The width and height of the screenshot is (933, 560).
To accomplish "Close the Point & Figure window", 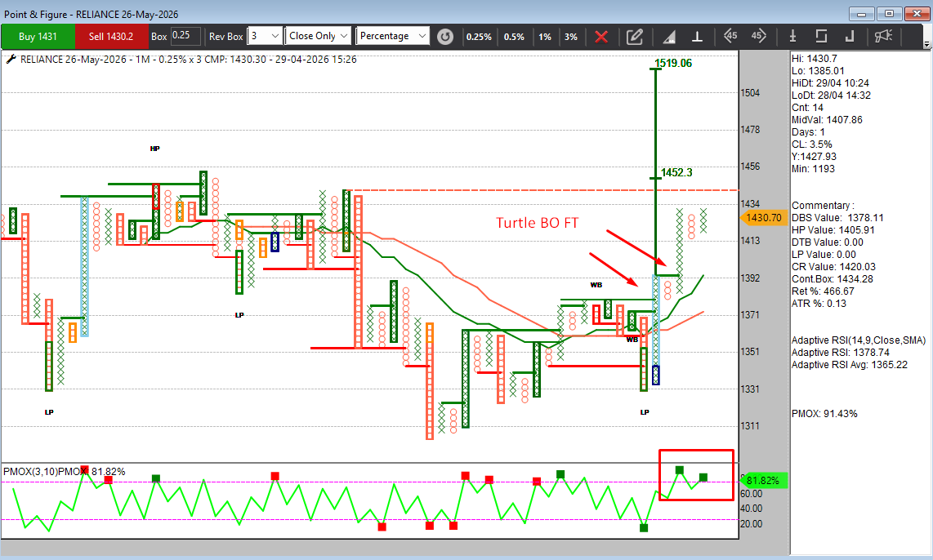I will point(917,14).
